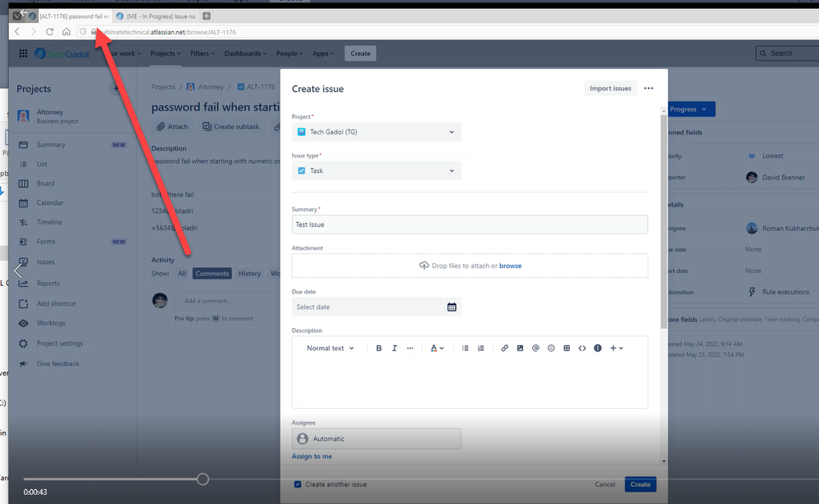Open the insert plus menu
The image size is (819, 504).
pyautogui.click(x=617, y=348)
